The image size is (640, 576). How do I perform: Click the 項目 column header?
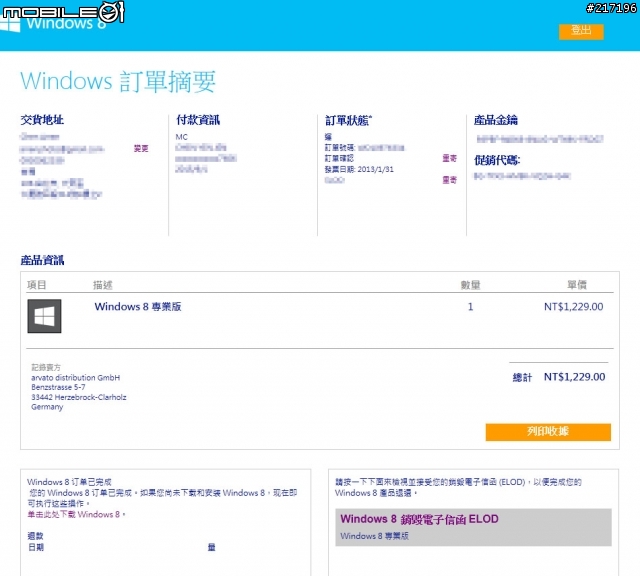37,285
